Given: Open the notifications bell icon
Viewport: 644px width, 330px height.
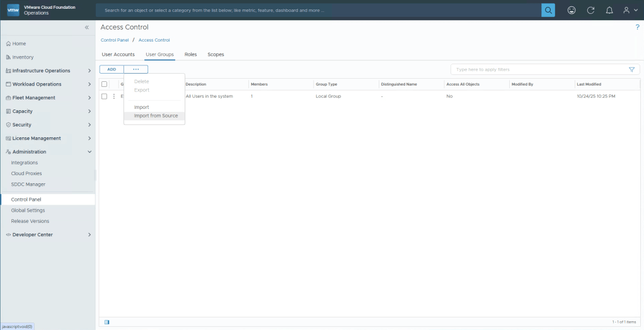Looking at the screenshot, I should pos(609,10).
